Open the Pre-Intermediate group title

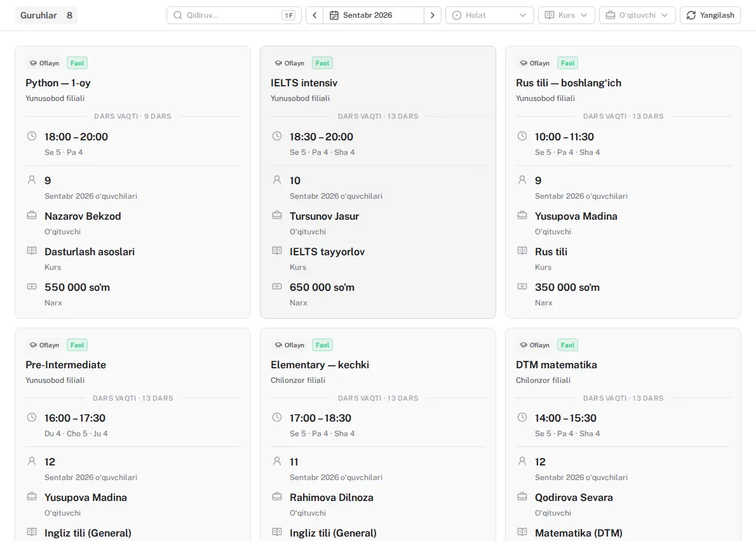[65, 364]
